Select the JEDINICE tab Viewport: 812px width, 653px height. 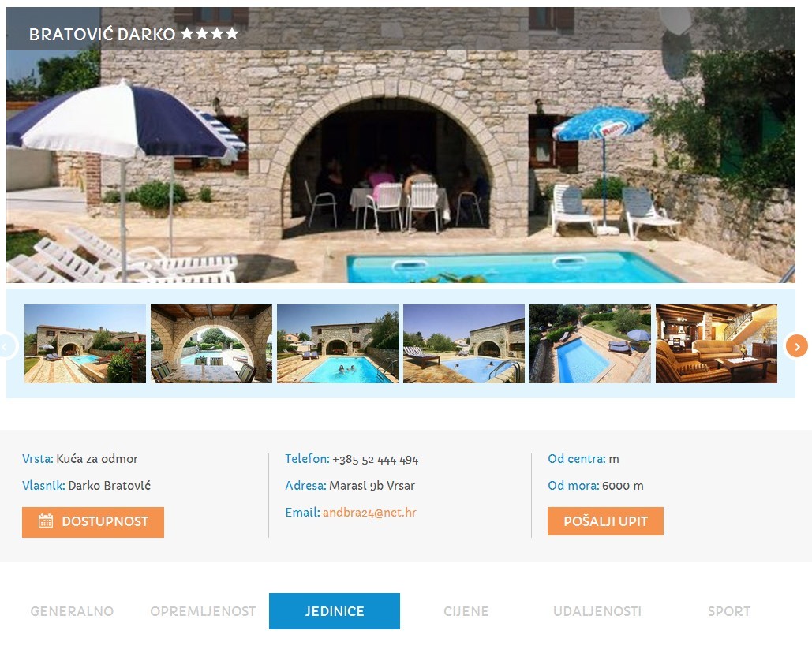(x=335, y=611)
